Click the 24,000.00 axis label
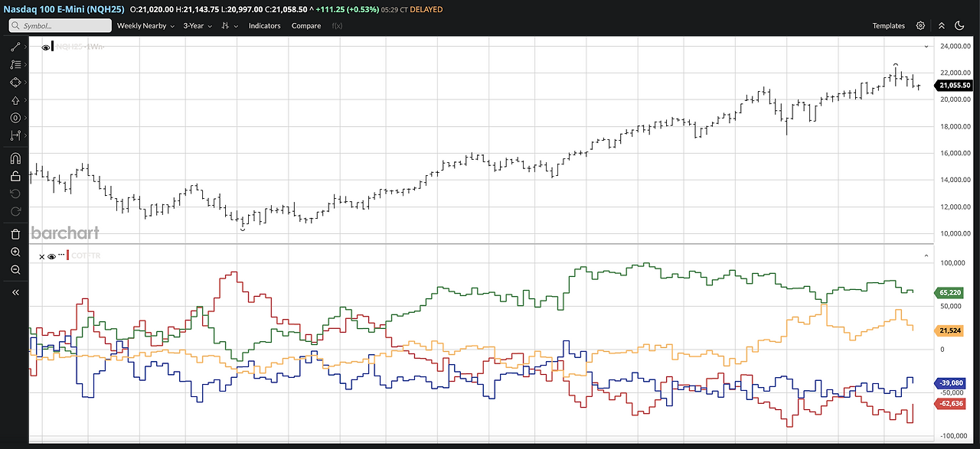This screenshot has height=449, width=980. tap(956, 46)
